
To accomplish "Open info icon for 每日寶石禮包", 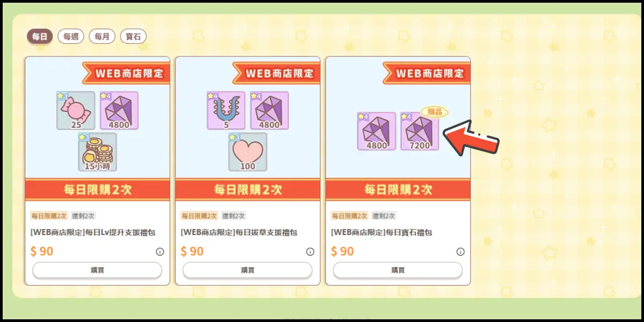I will click(x=460, y=252).
